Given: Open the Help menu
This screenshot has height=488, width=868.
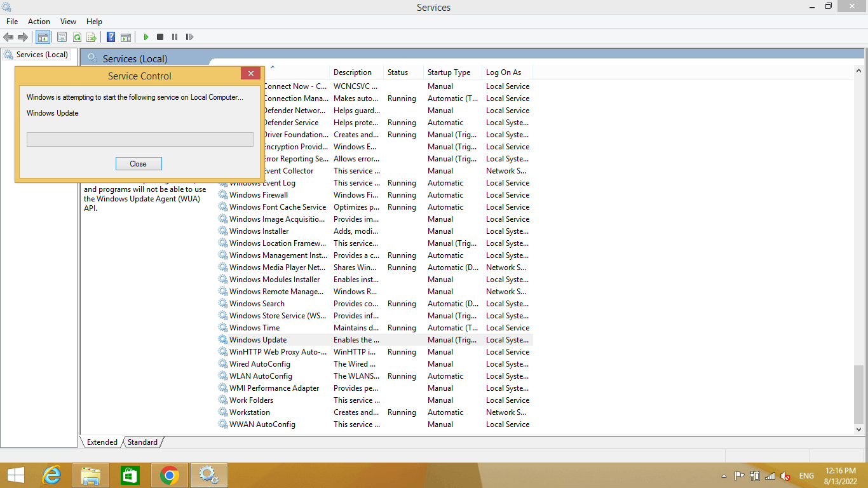Looking at the screenshot, I should point(94,22).
